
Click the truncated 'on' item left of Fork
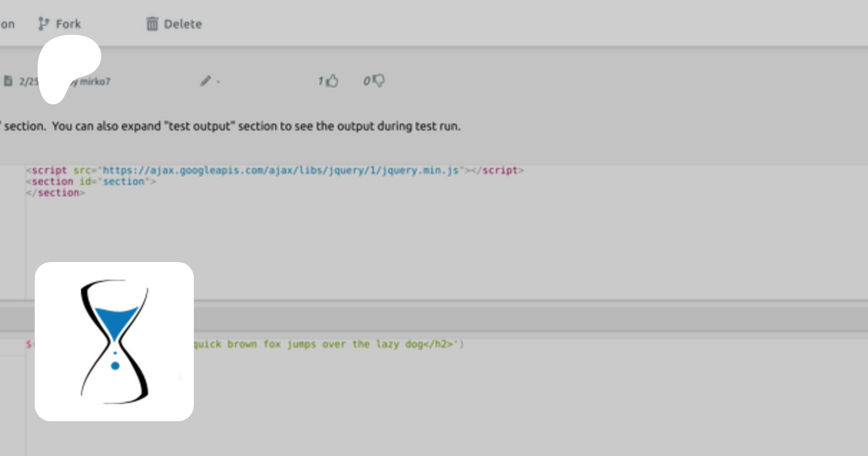(x=7, y=24)
